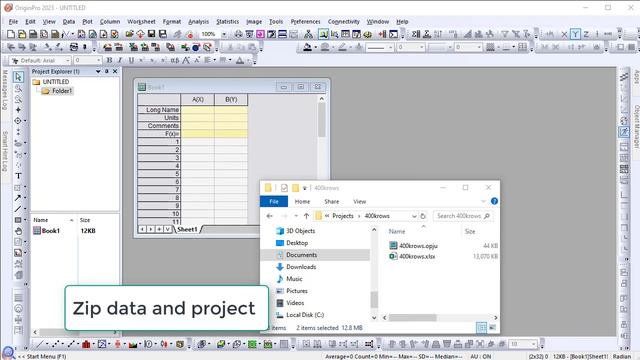Expand the address bar history dropdown
This screenshot has height=360, width=640.
(414, 216)
